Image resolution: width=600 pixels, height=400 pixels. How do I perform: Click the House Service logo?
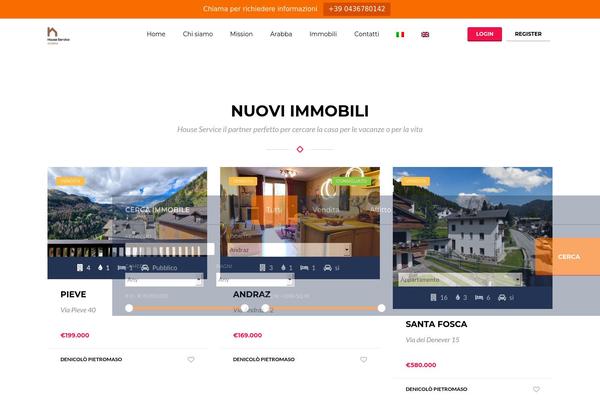click(58, 35)
